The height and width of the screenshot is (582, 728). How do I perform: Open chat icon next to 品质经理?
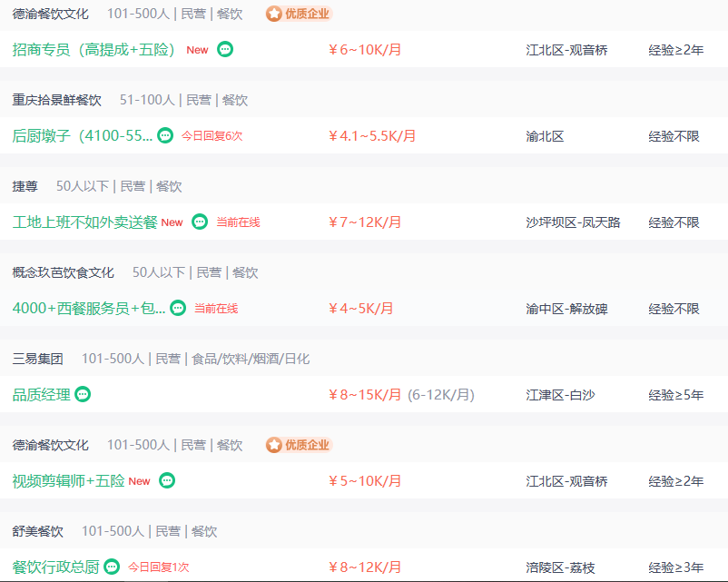[83, 394]
